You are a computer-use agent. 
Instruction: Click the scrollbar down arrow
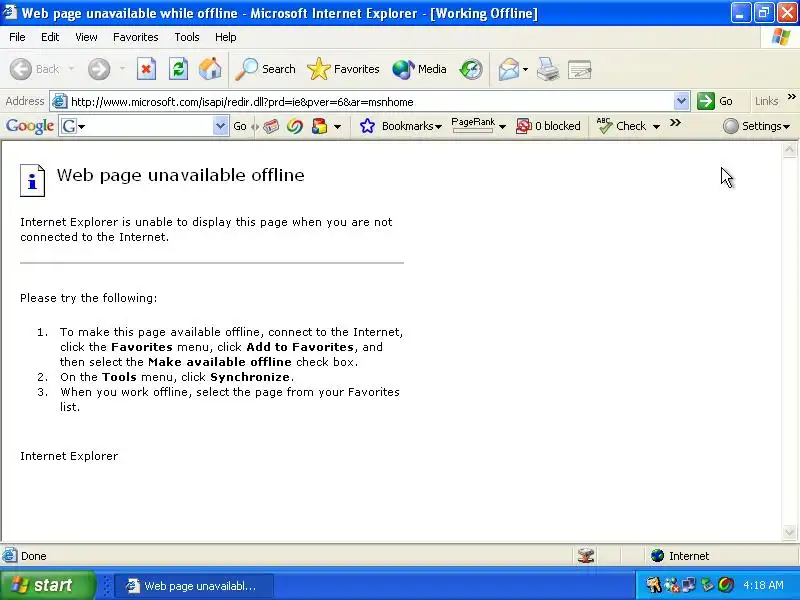point(789,533)
